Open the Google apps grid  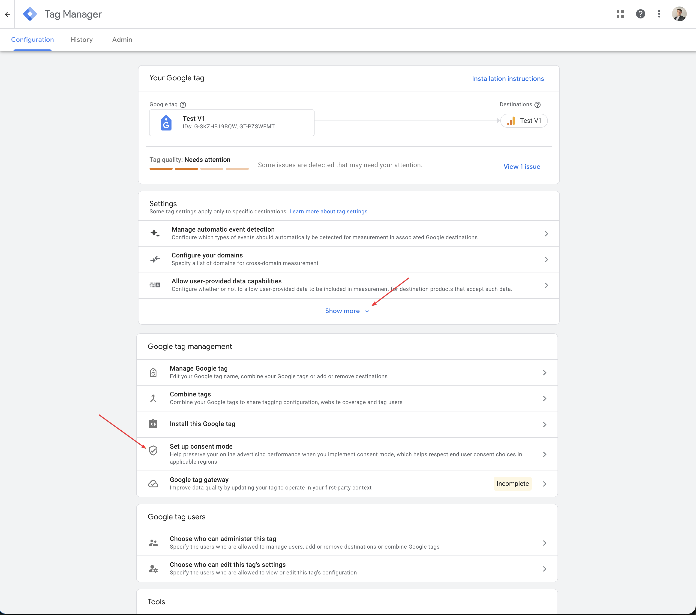click(x=620, y=14)
